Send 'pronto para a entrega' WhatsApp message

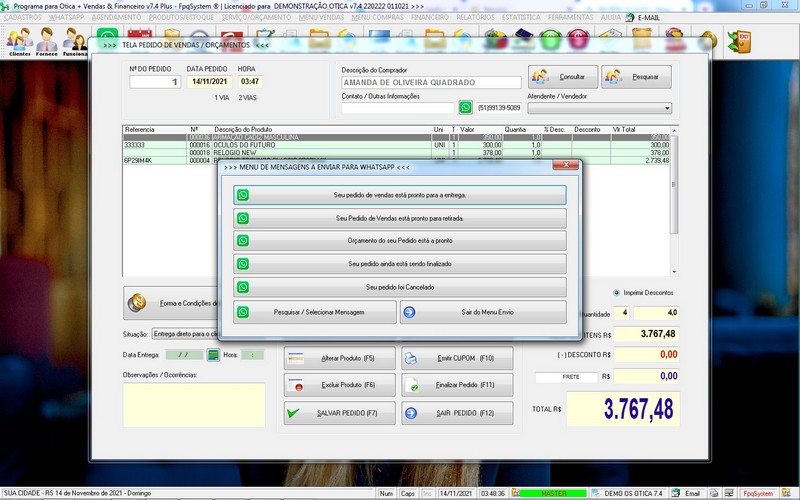coord(399,195)
